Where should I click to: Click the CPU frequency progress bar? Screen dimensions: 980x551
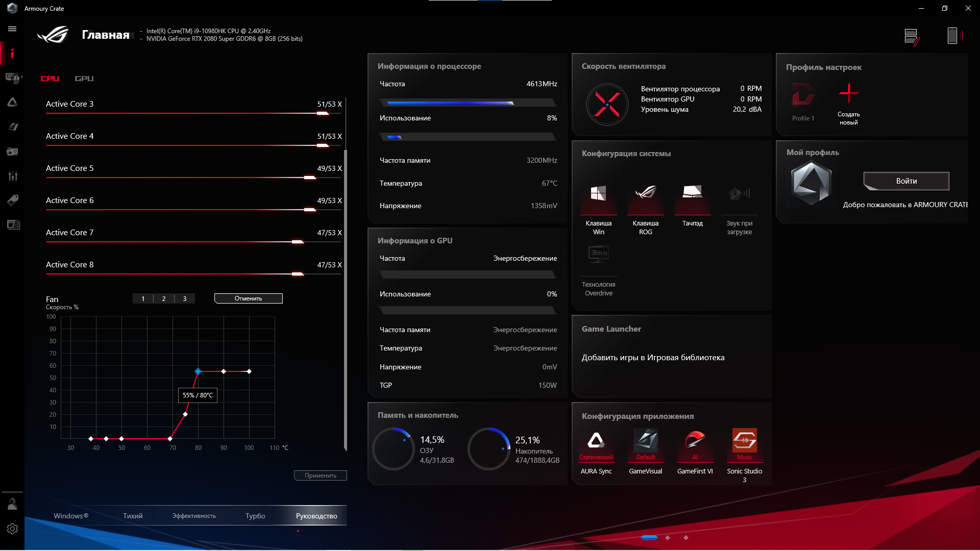468,103
